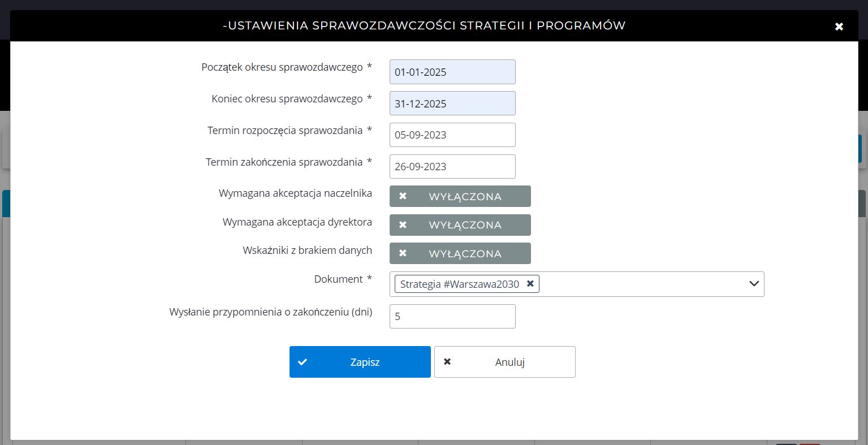Viewport: 868px width, 445px height.
Task: Click the X icon in the Wskaźniki z brakiem danych toggle
Action: pos(403,253)
